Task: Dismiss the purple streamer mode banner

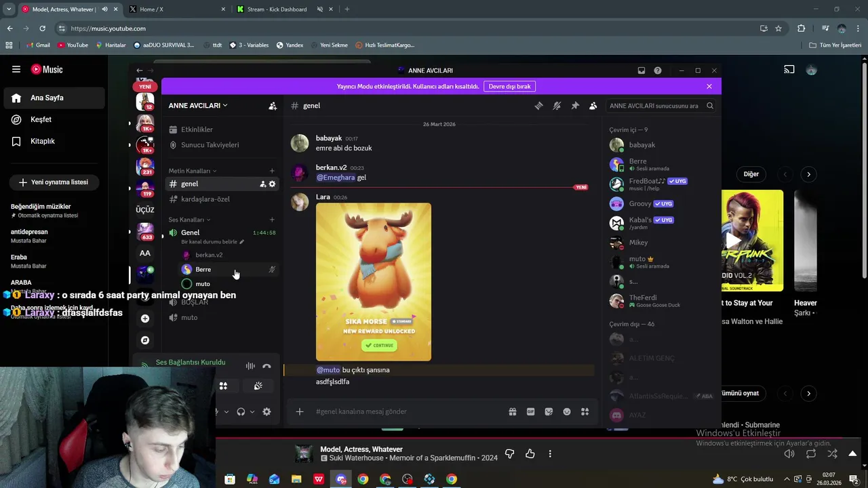Action: (709, 86)
